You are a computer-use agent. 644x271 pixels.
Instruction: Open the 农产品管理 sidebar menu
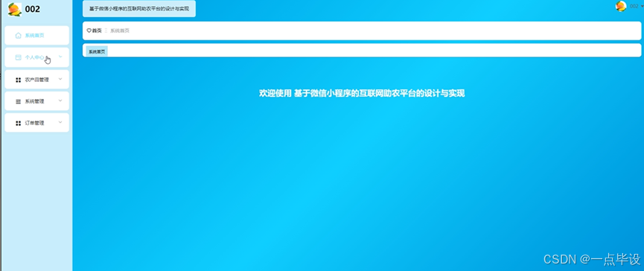36,79
